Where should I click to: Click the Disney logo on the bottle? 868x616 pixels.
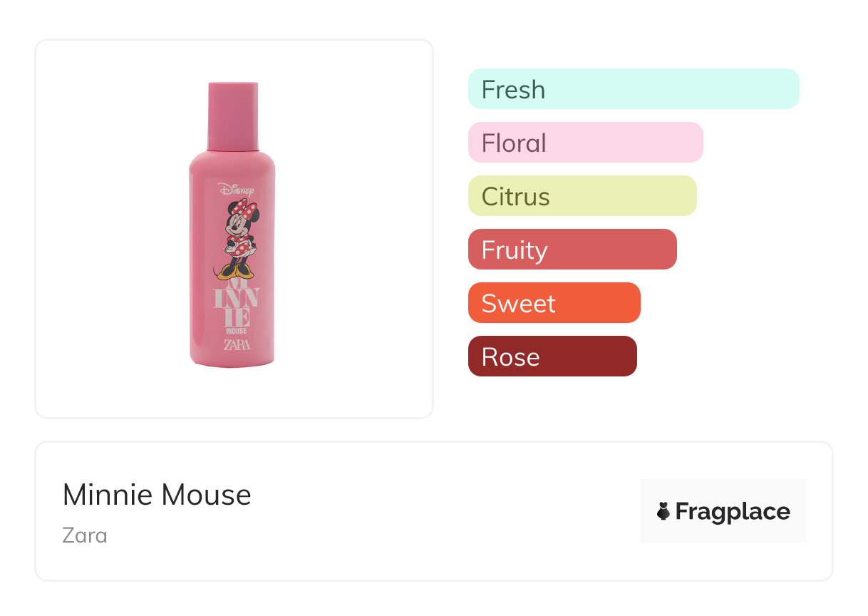coord(236,190)
